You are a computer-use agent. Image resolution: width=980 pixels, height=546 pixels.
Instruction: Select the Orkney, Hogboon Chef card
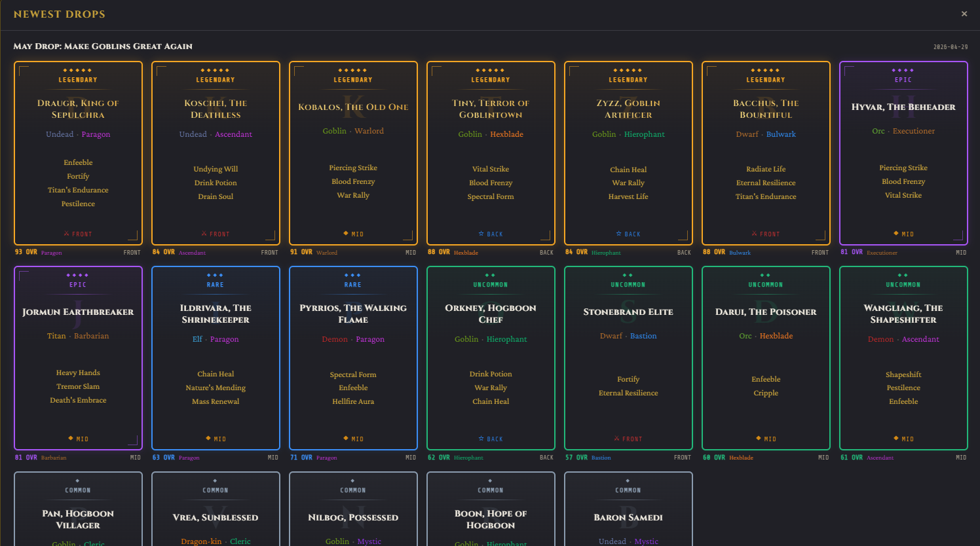[x=491, y=358]
